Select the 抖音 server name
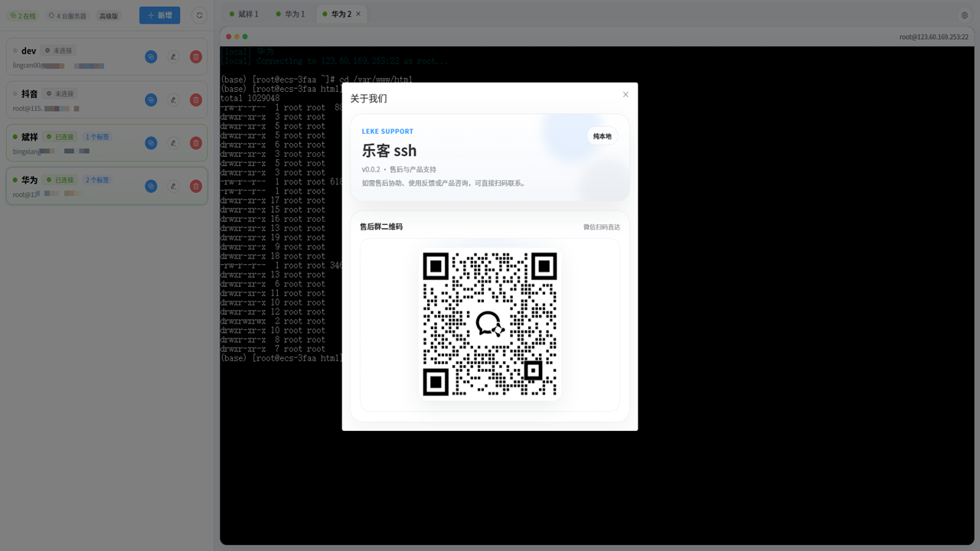The height and width of the screenshot is (551, 980). tap(29, 93)
